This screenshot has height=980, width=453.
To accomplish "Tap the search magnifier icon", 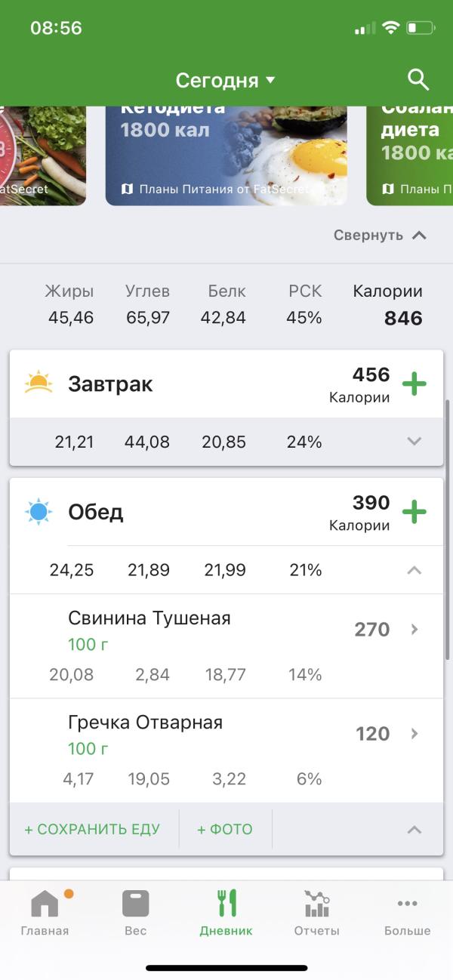I will (x=418, y=79).
